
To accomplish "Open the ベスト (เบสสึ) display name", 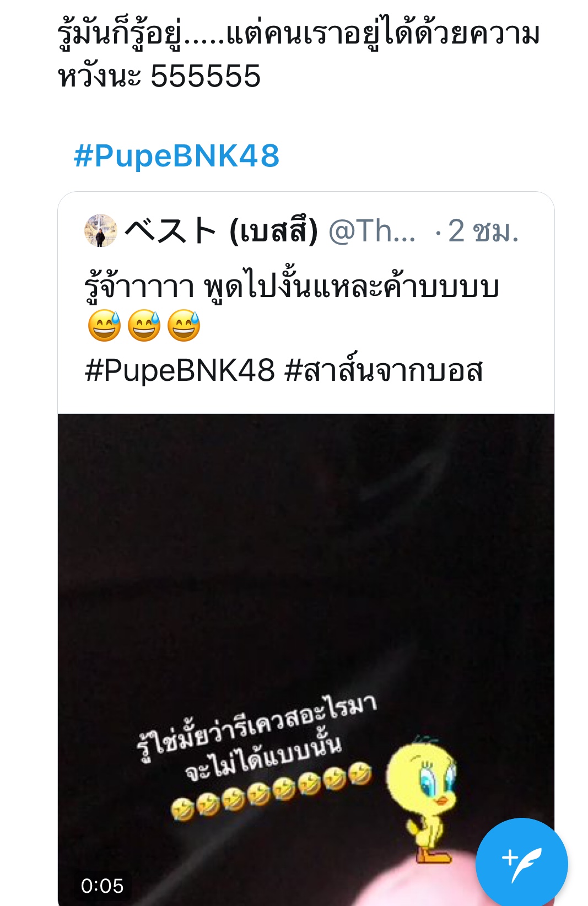I will pyautogui.click(x=222, y=230).
